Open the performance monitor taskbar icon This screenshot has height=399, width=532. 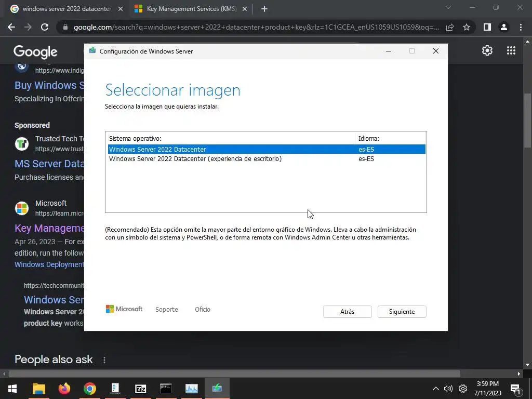pos(191,389)
